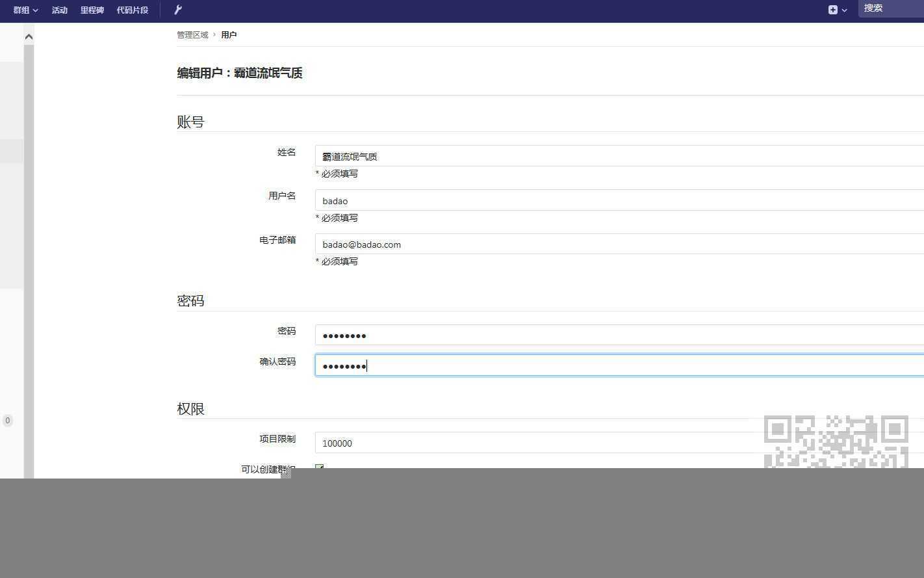The height and width of the screenshot is (578, 924).
Task: Edit the 用户名 field containing badao
Action: click(x=619, y=200)
